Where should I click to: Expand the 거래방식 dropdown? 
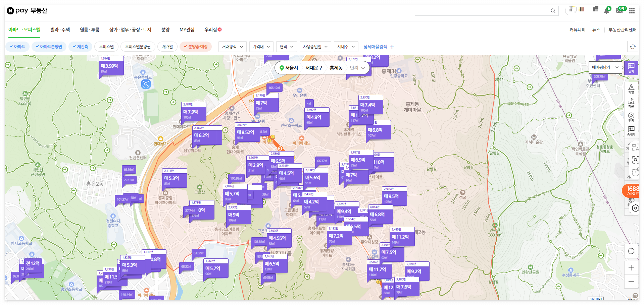233,47
